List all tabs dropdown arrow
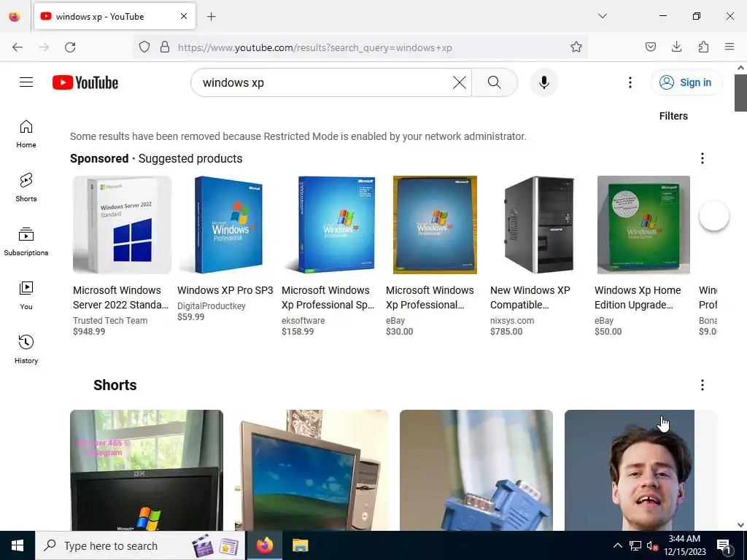747x560 pixels. [x=602, y=16]
